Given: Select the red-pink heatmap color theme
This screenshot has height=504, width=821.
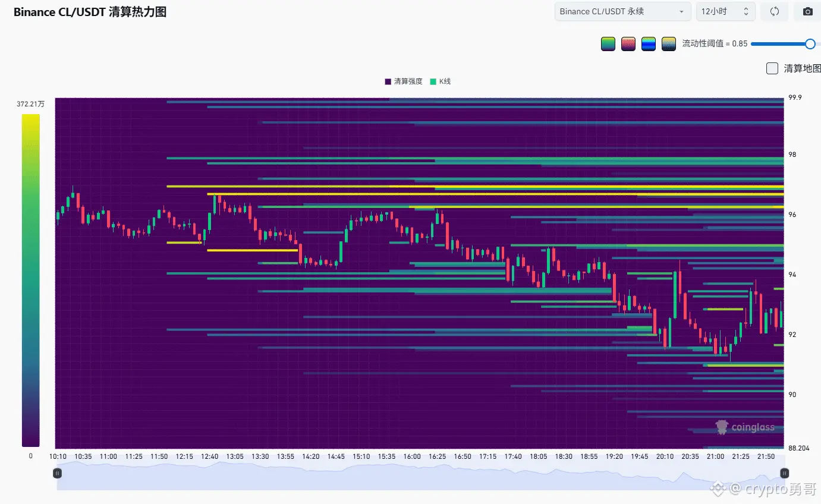Looking at the screenshot, I should (628, 44).
